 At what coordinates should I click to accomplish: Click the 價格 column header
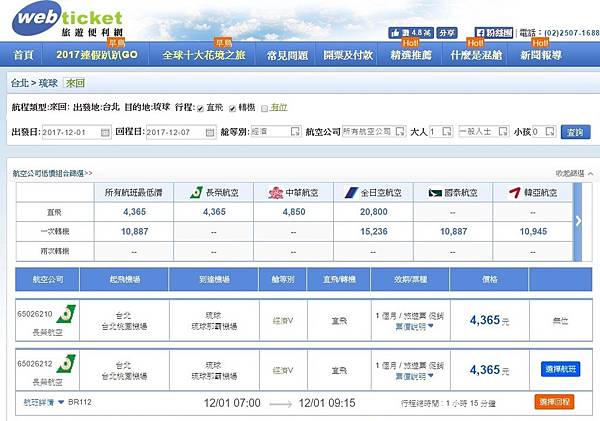click(x=489, y=280)
